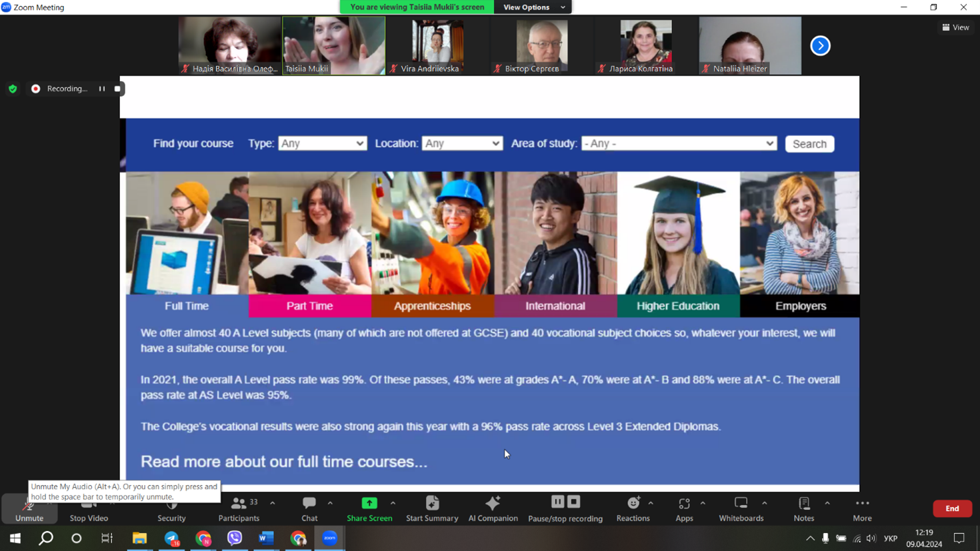Open the system volume control
Viewport: 980px width, 551px height.
point(871,538)
